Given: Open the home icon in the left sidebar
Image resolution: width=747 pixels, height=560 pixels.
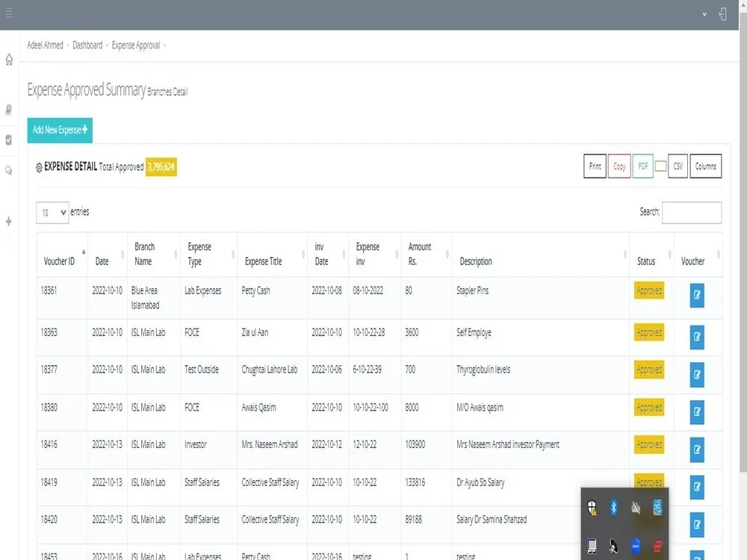Looking at the screenshot, I should (x=8, y=60).
